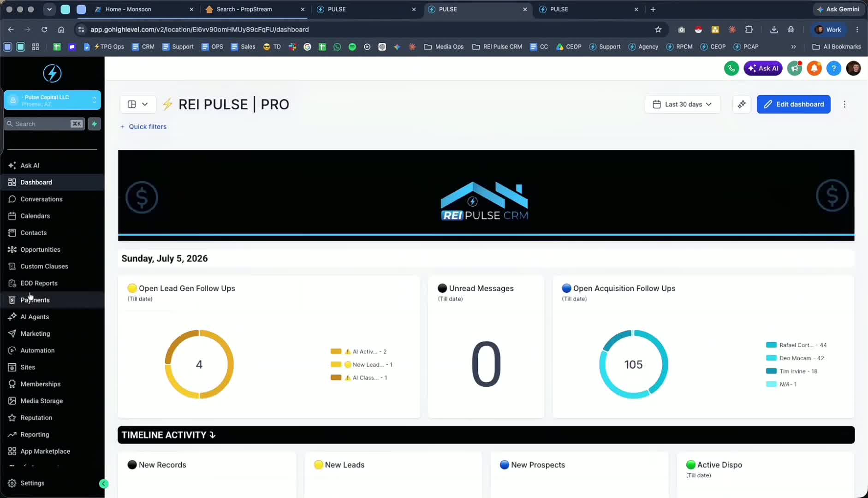Open the All Bookmarks folder
This screenshot has height=498, width=868.
[x=837, y=47]
